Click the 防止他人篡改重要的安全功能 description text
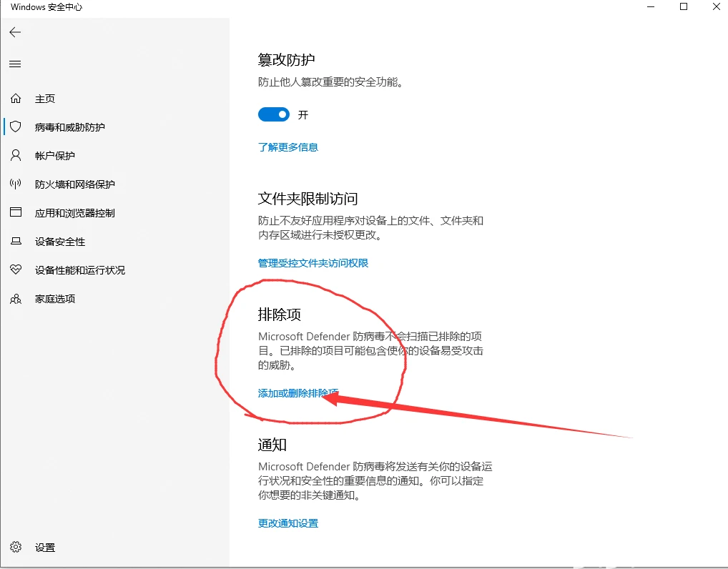This screenshot has width=728, height=569. (330, 82)
